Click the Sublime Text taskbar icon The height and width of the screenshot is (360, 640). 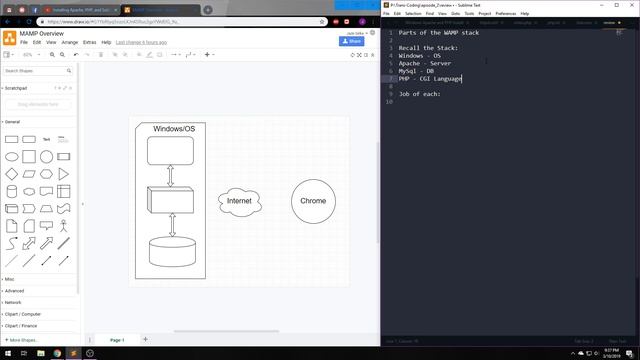[x=73, y=353]
